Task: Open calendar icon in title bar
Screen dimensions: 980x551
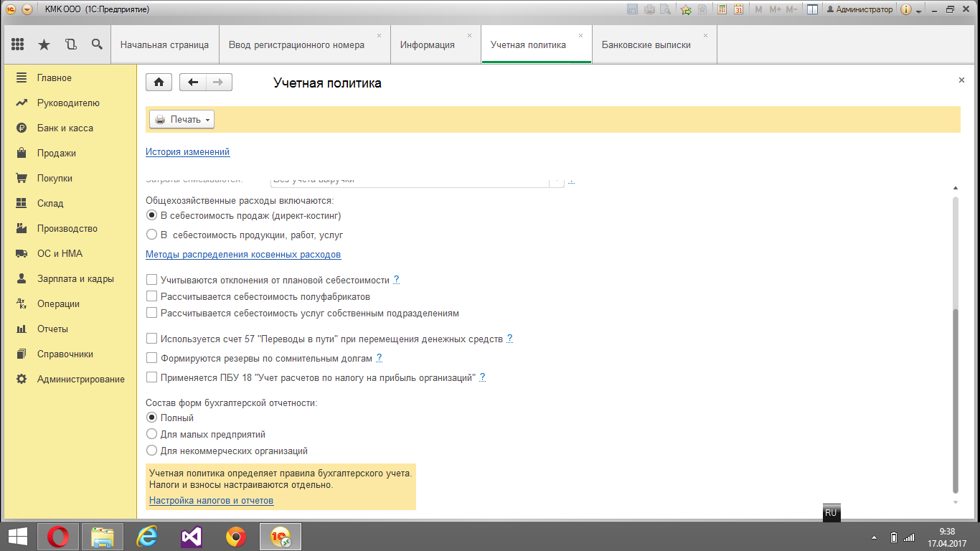Action: (x=738, y=9)
